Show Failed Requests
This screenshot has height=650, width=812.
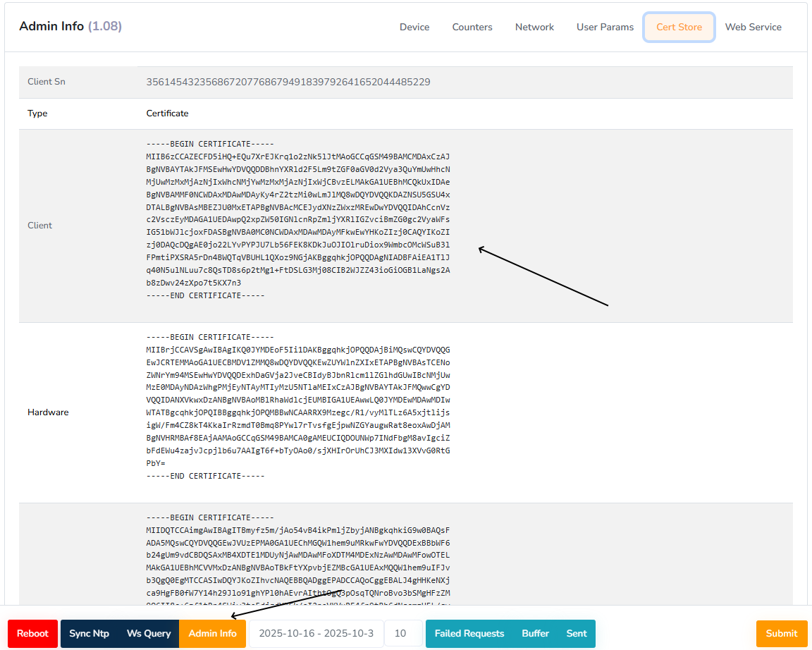(x=469, y=633)
